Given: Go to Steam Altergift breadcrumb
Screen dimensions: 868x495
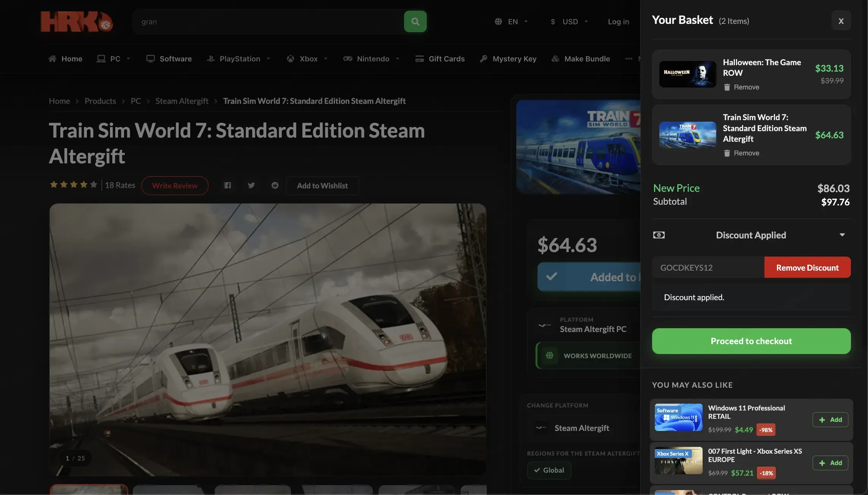Looking at the screenshot, I should point(182,101).
